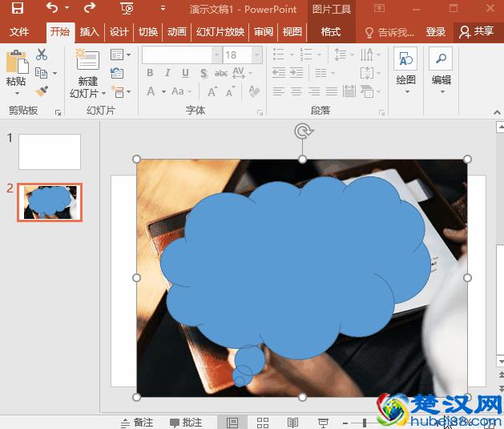Image resolution: width=504 pixels, height=429 pixels.
Task: Open the 格式 picture tools tab
Action: point(331,32)
